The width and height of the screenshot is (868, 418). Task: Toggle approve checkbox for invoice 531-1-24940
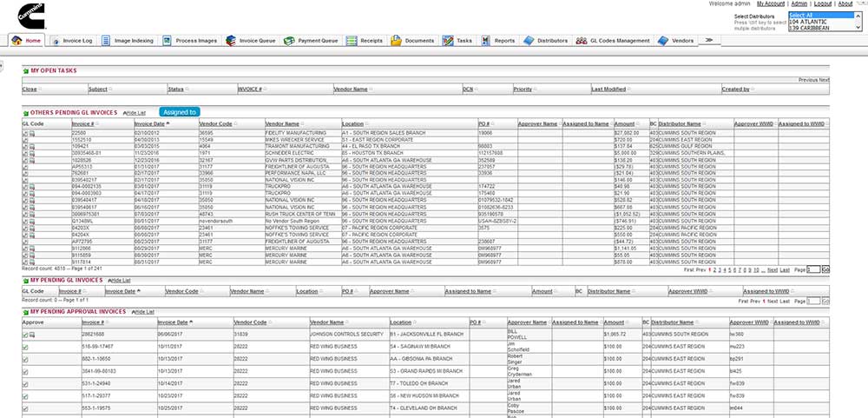click(25, 382)
